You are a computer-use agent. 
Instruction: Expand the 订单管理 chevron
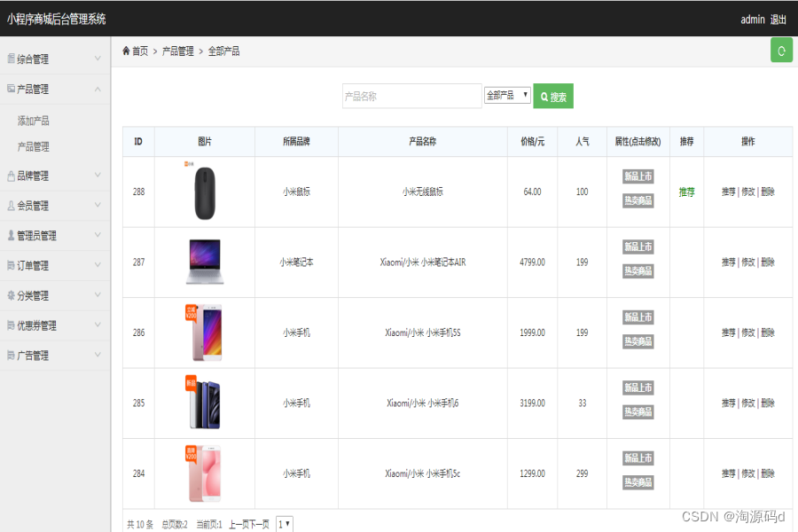click(x=98, y=265)
